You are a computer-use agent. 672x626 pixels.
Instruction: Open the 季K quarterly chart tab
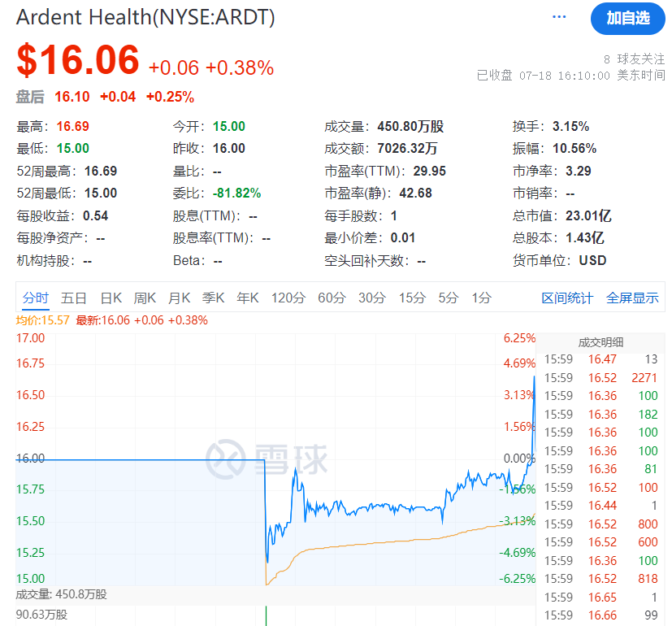point(212,298)
